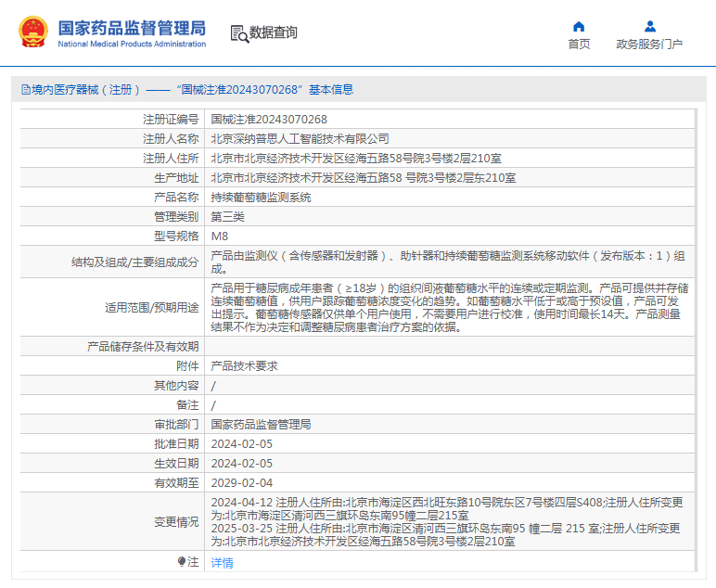Viewport: 716px width, 588px height.
Task: Click 数据查询 text link
Action: [273, 32]
